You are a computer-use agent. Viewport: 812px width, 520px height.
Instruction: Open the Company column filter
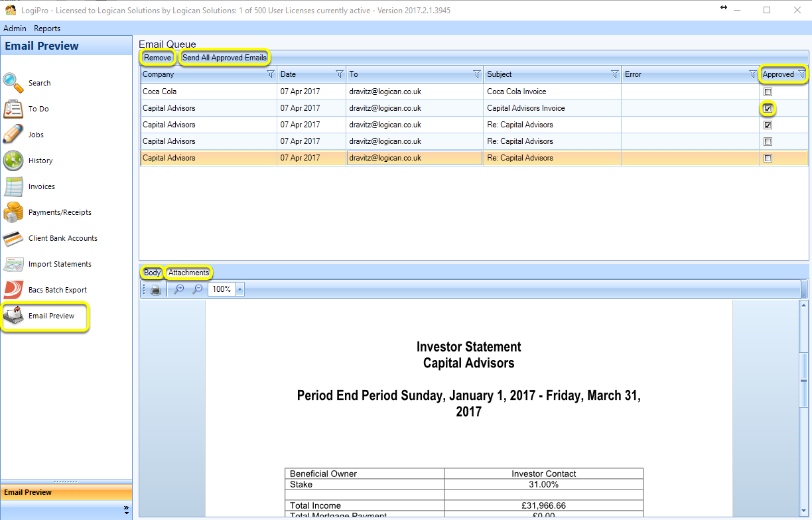click(270, 74)
